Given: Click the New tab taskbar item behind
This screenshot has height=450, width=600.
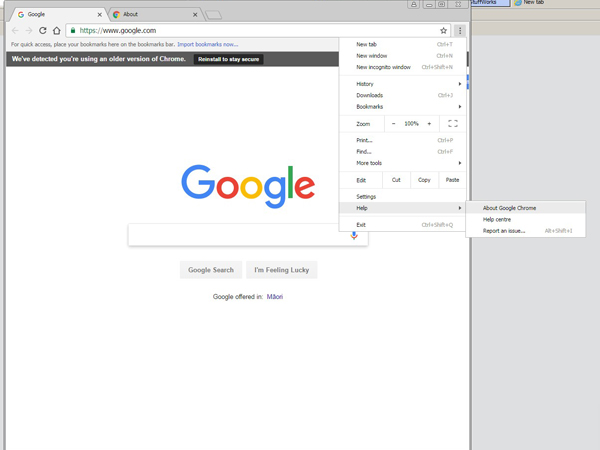Looking at the screenshot, I should 530,3.
